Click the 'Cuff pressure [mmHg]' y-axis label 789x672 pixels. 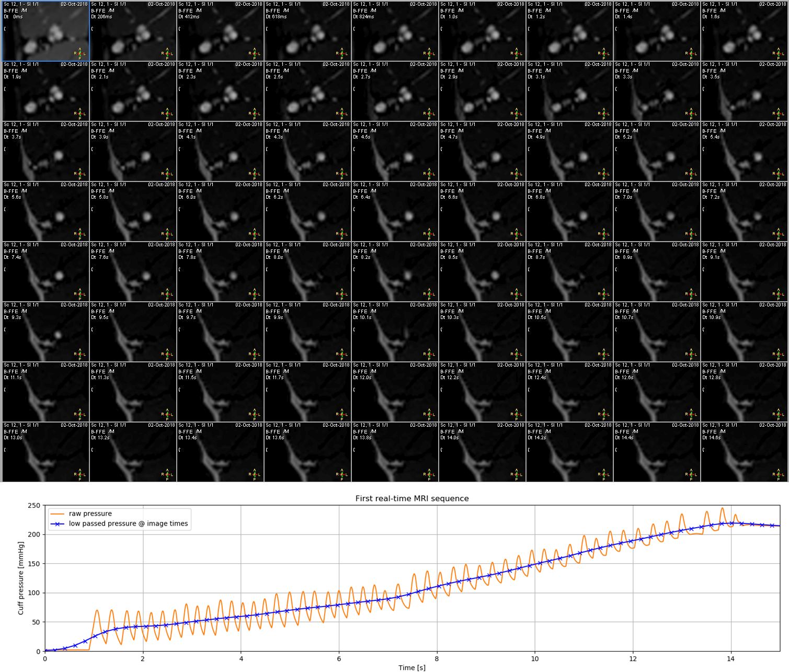point(21,578)
